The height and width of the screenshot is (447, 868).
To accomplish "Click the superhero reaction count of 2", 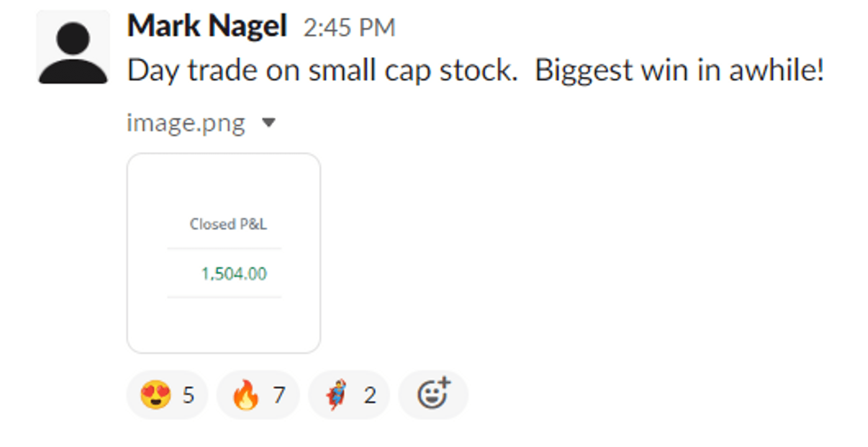I will click(370, 395).
